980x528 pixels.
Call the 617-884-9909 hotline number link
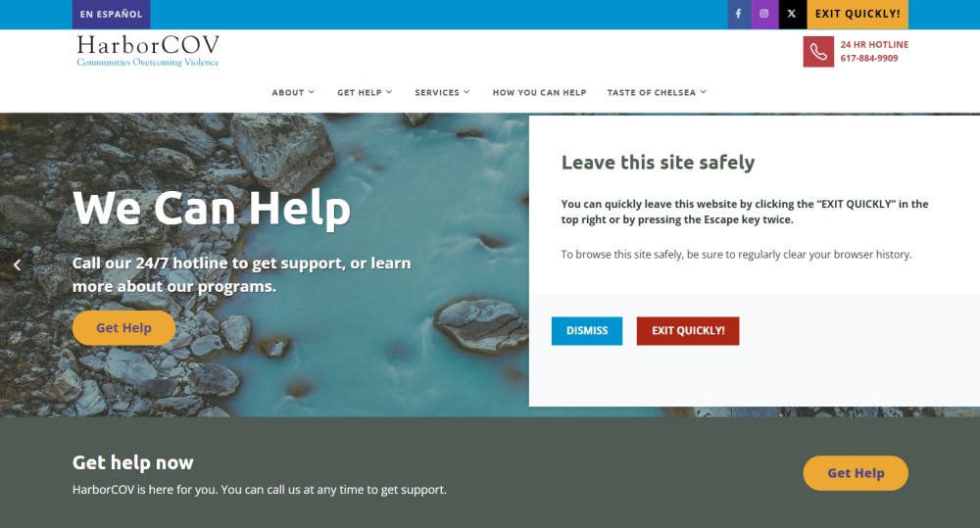868,58
